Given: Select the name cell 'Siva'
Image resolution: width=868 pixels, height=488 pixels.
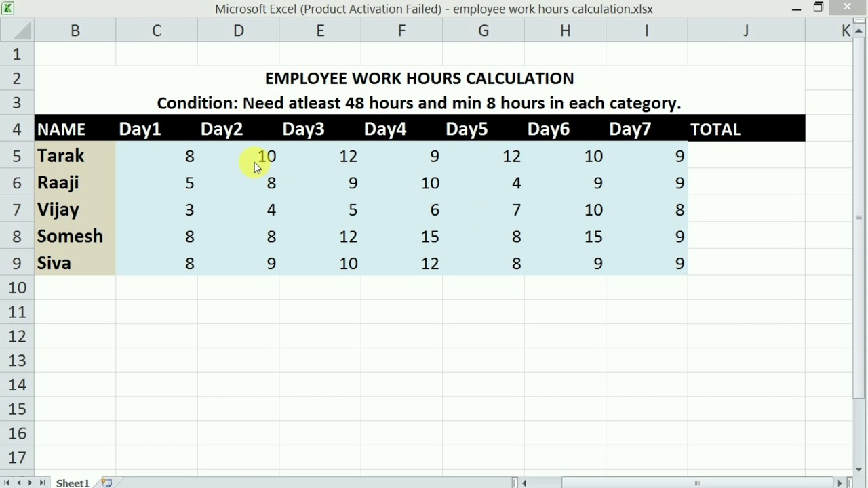Looking at the screenshot, I should [x=75, y=263].
